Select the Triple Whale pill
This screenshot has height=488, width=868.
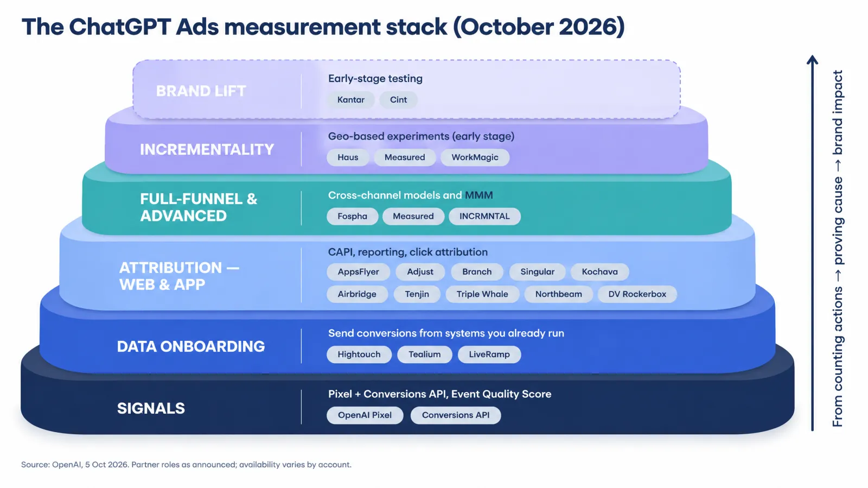tap(482, 294)
